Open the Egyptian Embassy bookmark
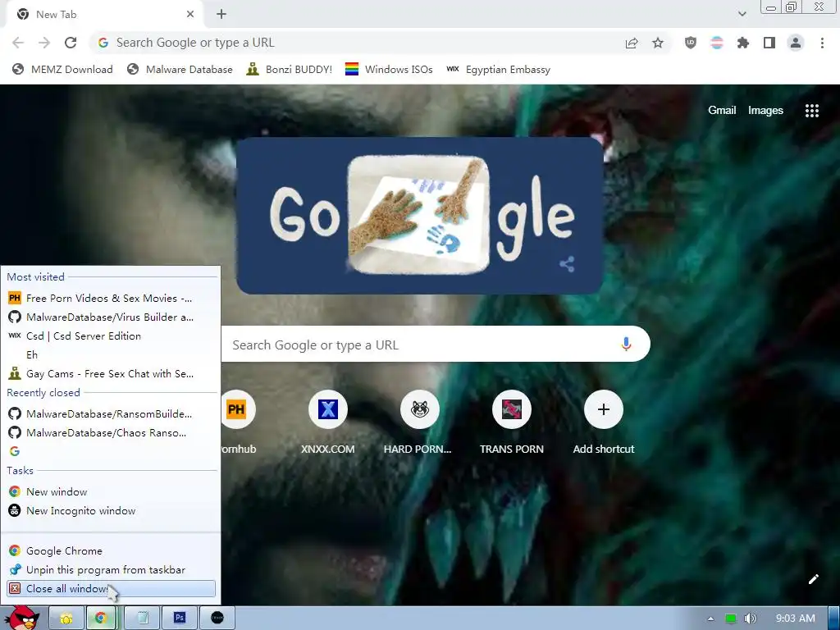Viewport: 840px width, 630px height. 498,70
